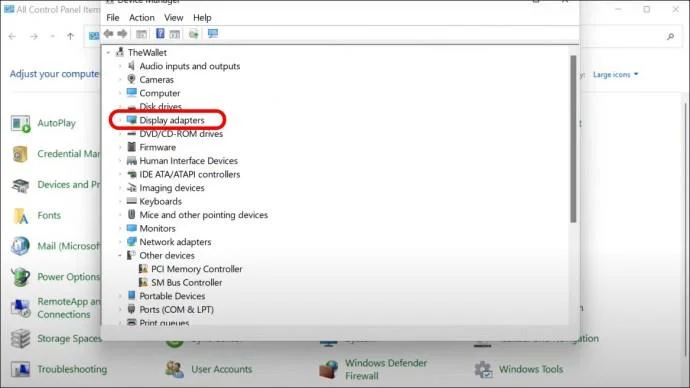Click the keyboard icon next to Keyboards
The width and height of the screenshot is (690, 388).
point(131,201)
